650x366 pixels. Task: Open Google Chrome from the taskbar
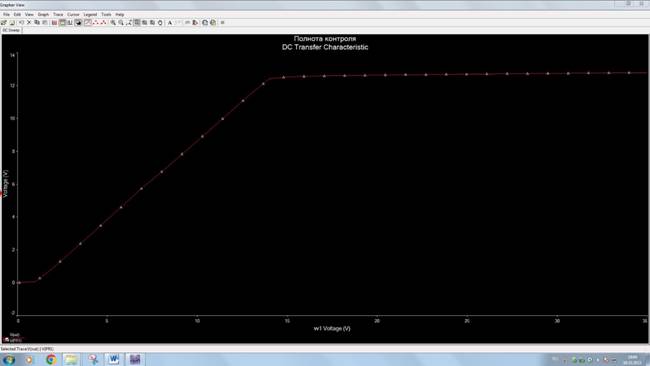pyautogui.click(x=51, y=359)
